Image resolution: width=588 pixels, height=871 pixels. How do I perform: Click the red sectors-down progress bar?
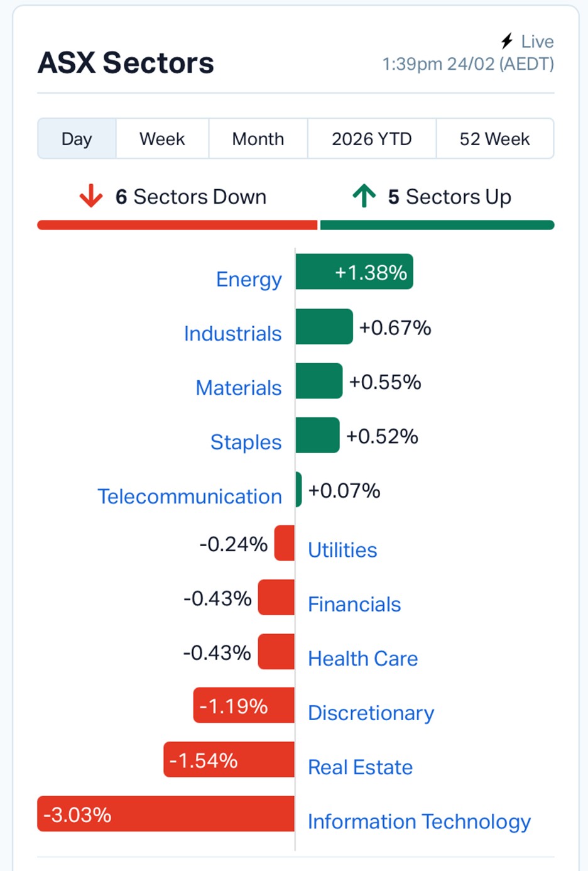[177, 225]
